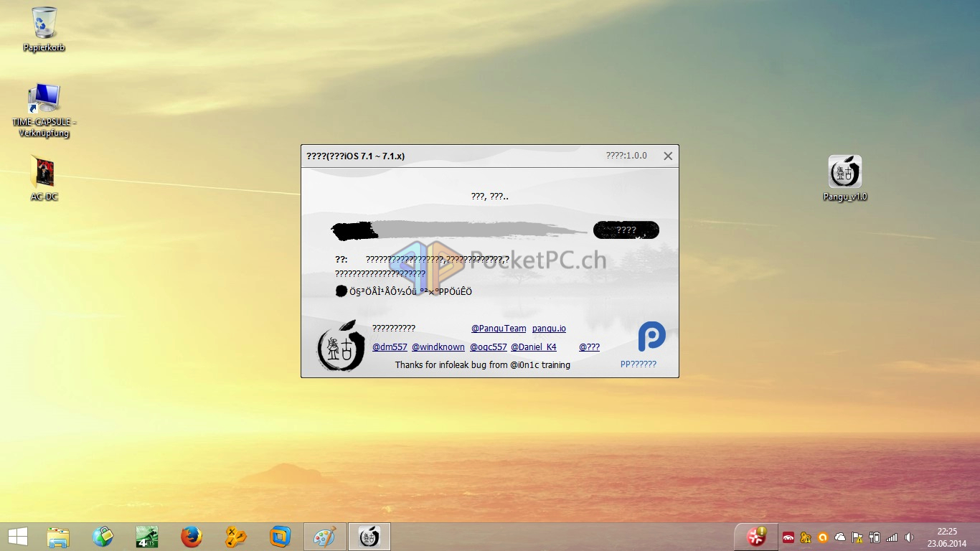Click the red alert notification icon
The height and width of the screenshot is (551, 980).
(756, 537)
